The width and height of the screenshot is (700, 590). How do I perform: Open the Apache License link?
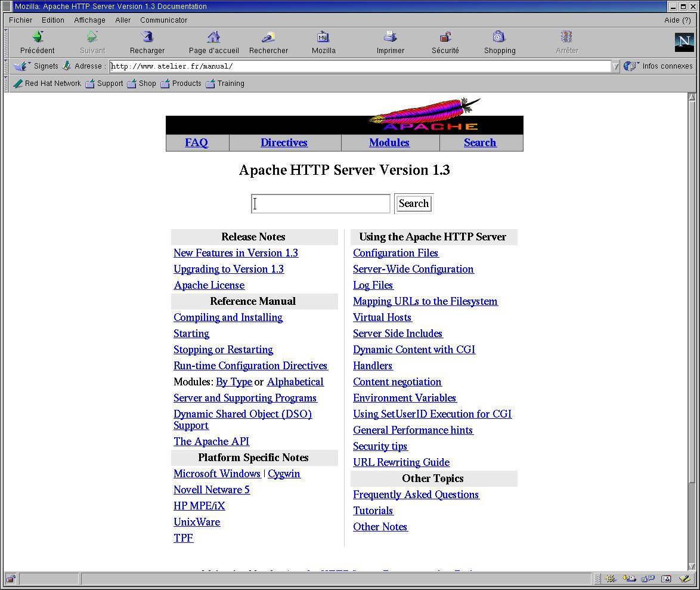point(209,285)
